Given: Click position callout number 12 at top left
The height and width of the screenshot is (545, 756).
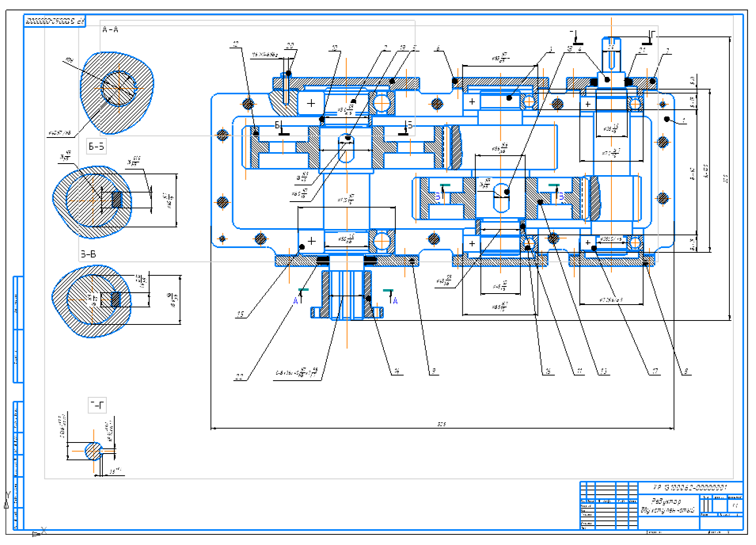Looking at the screenshot, I should (x=235, y=44).
